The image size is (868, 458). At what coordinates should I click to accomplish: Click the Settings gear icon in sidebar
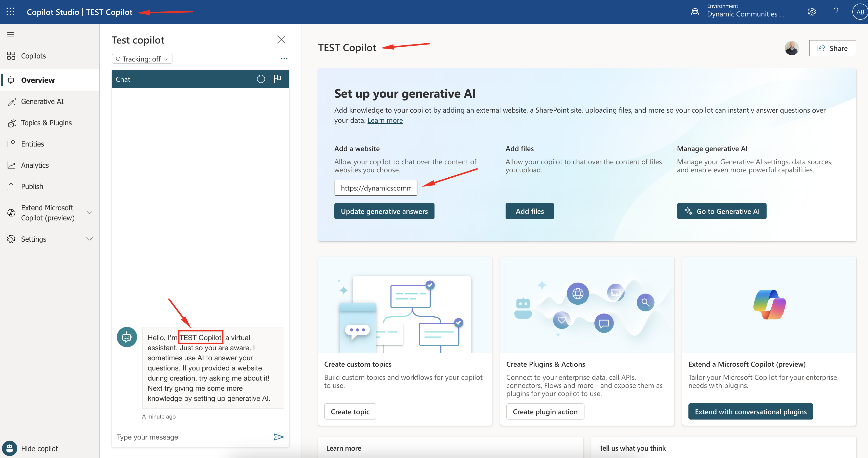(x=11, y=239)
